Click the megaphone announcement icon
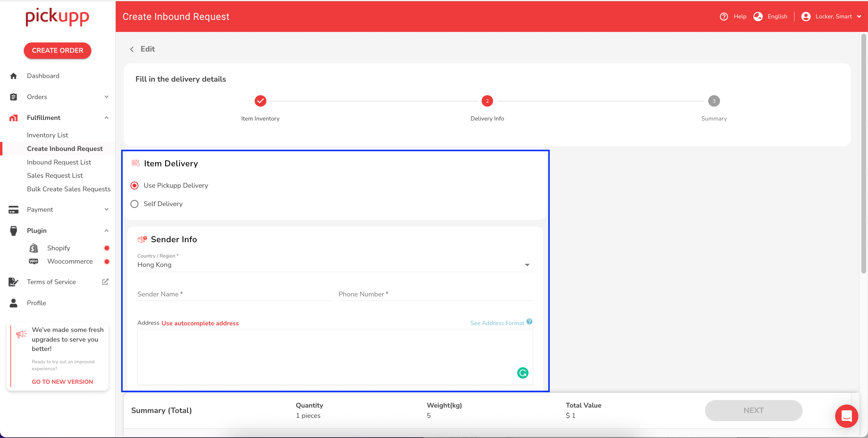This screenshot has height=438, width=868. coord(22,334)
